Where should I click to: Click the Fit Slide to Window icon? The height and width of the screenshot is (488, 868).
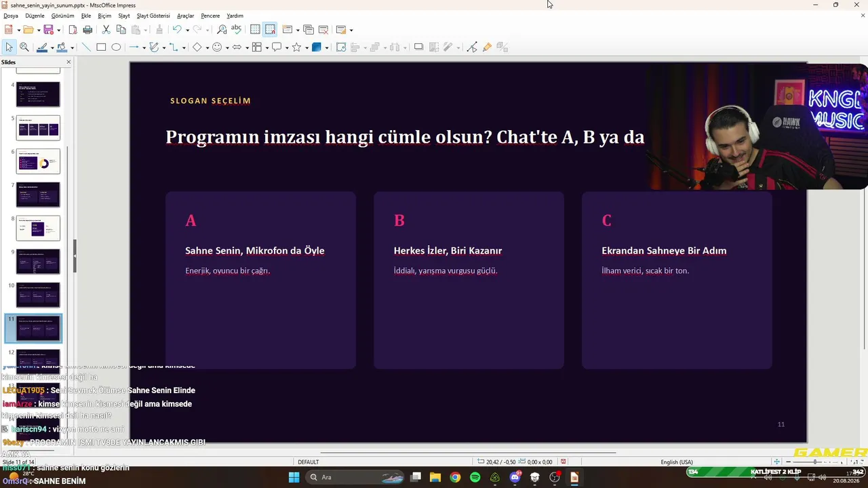coord(777,462)
